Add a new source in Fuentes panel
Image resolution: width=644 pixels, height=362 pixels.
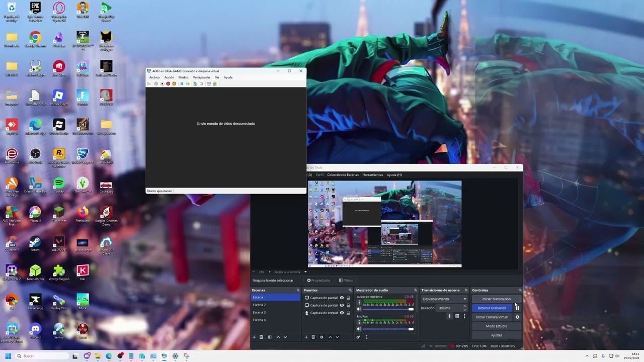click(306, 337)
